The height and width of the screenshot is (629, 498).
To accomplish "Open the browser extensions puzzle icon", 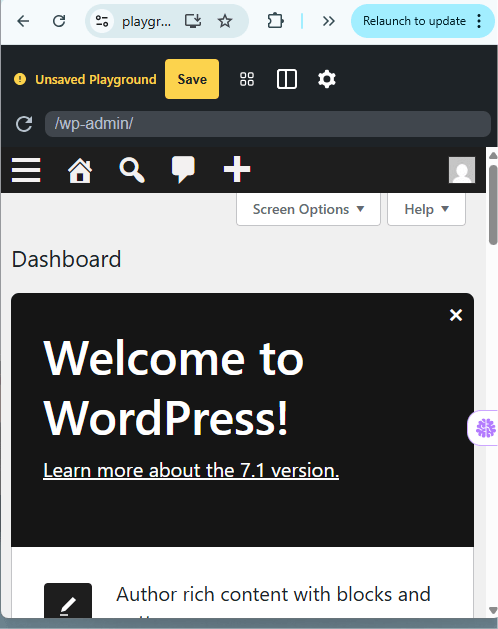I will tap(275, 21).
